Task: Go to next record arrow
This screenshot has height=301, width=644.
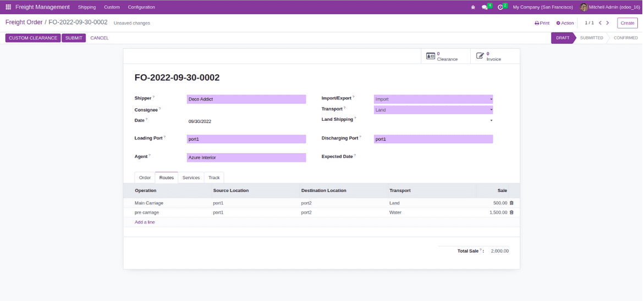Action: point(608,23)
